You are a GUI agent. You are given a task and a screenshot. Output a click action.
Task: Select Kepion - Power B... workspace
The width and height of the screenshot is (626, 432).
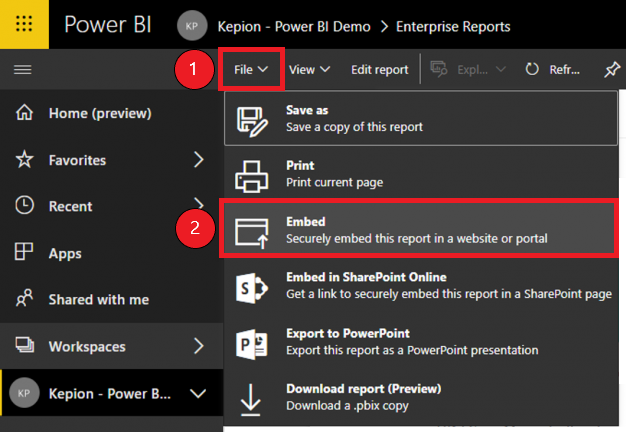[x=112, y=393]
